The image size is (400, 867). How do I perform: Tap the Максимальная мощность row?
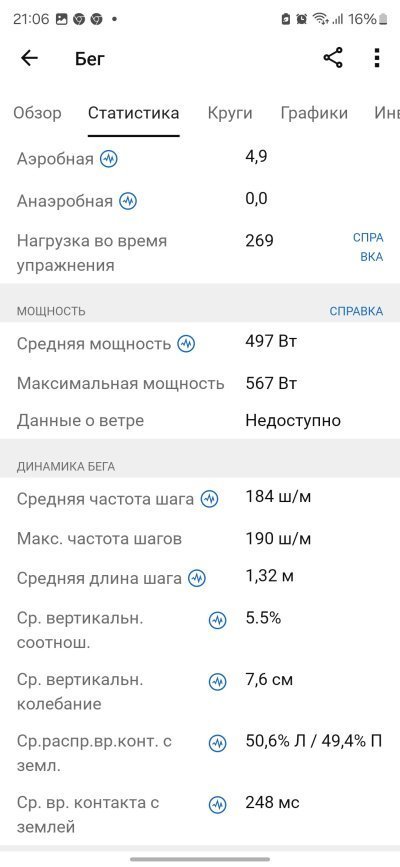point(200,383)
